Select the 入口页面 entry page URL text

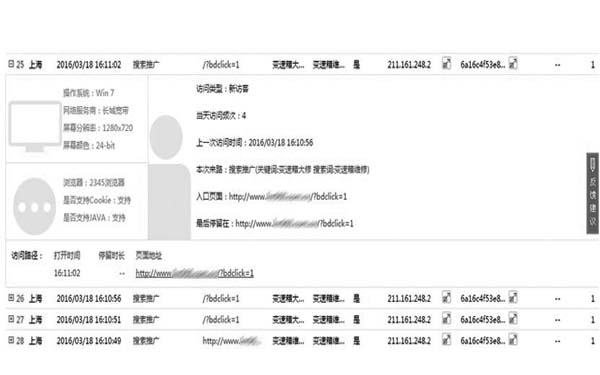pos(288,197)
